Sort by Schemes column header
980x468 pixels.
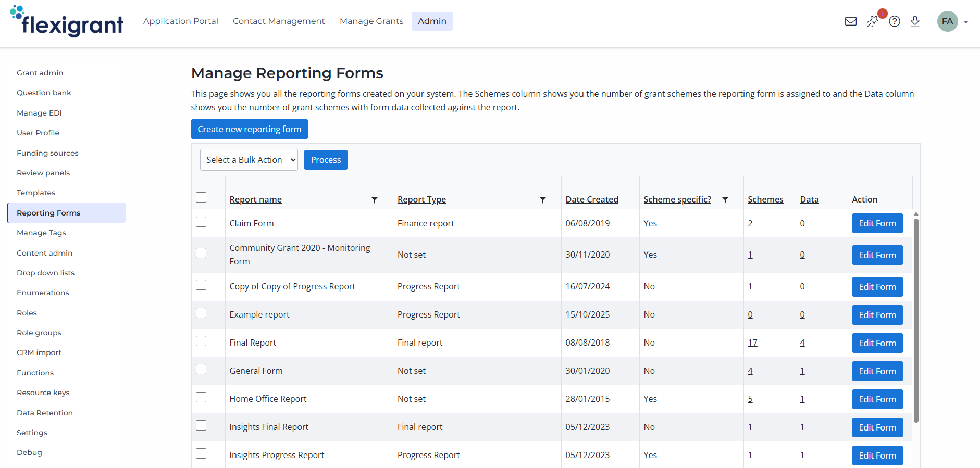[765, 199]
